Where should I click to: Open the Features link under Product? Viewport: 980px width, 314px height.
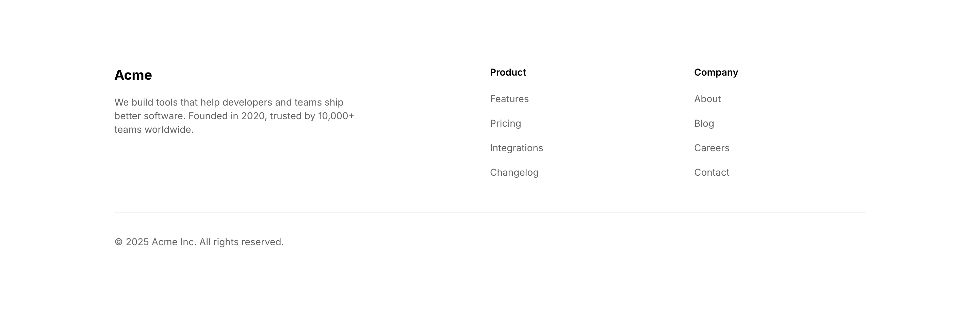tap(509, 99)
